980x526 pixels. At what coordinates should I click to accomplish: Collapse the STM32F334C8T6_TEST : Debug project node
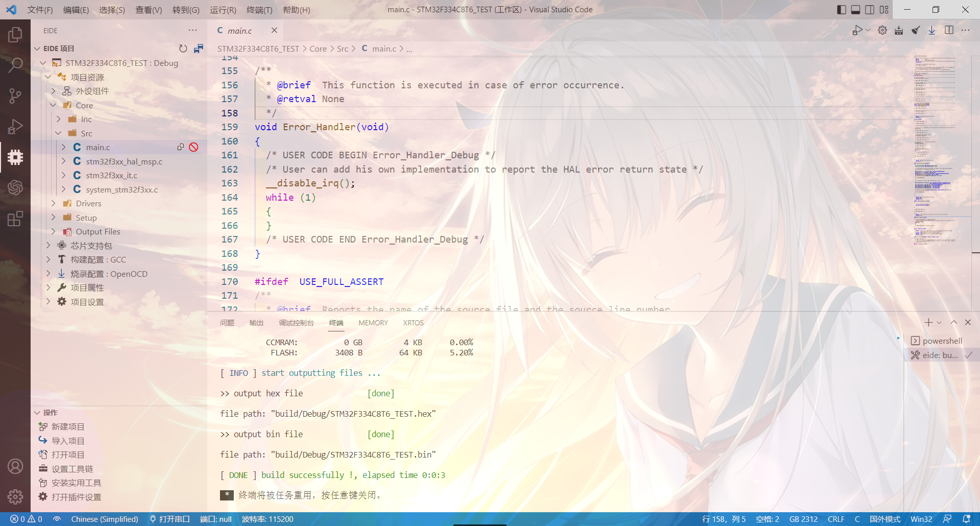43,63
